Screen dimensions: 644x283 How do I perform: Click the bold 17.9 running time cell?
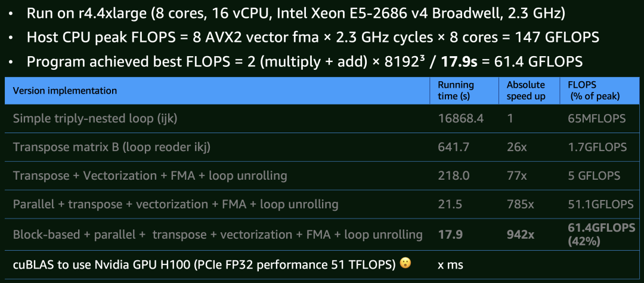pyautogui.click(x=450, y=234)
